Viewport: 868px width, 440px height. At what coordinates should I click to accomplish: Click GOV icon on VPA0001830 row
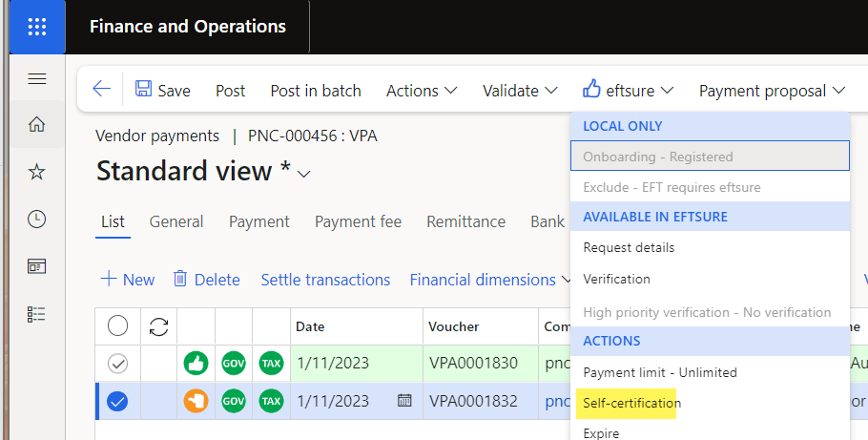coord(234,364)
